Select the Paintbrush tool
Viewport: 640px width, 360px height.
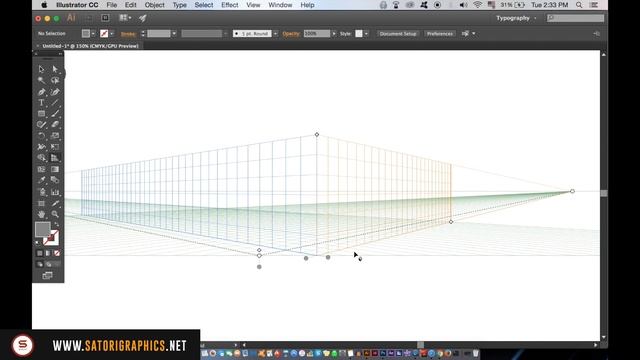[55, 114]
